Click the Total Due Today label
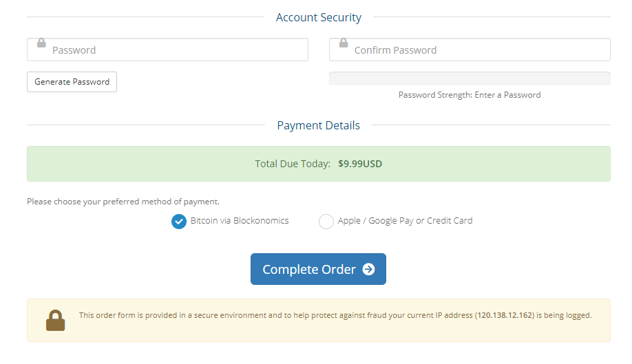Screen dimensions: 632x364 pyautogui.click(x=293, y=164)
